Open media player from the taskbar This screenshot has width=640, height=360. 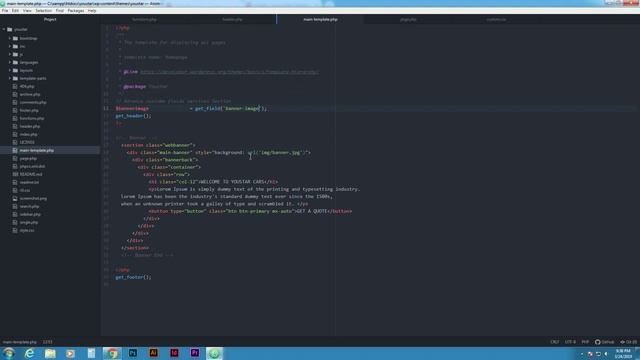pyautogui.click(x=71, y=353)
